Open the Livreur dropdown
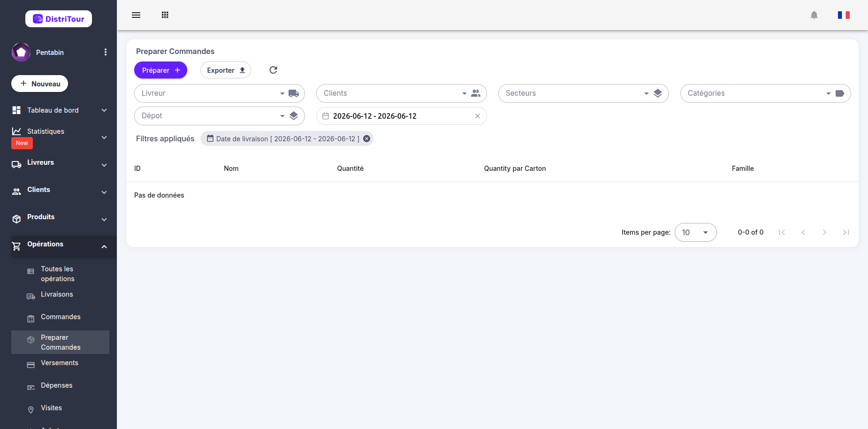868x429 pixels. [220, 93]
